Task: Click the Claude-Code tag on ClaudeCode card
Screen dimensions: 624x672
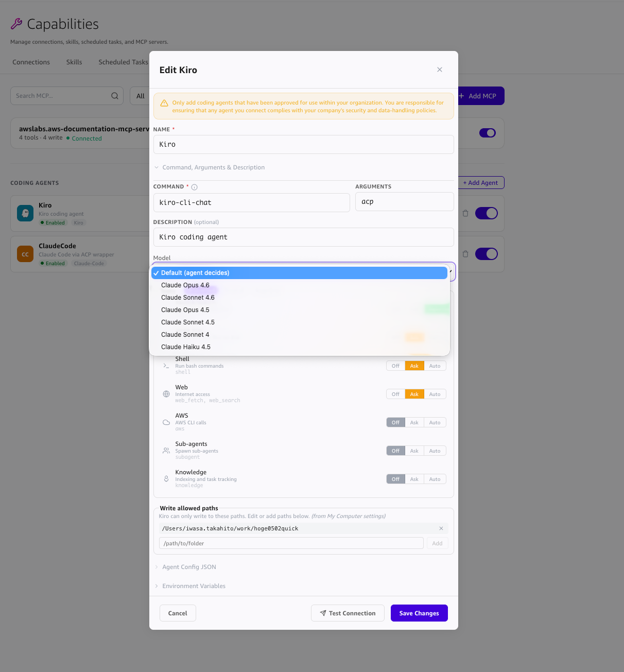Action: (89, 264)
